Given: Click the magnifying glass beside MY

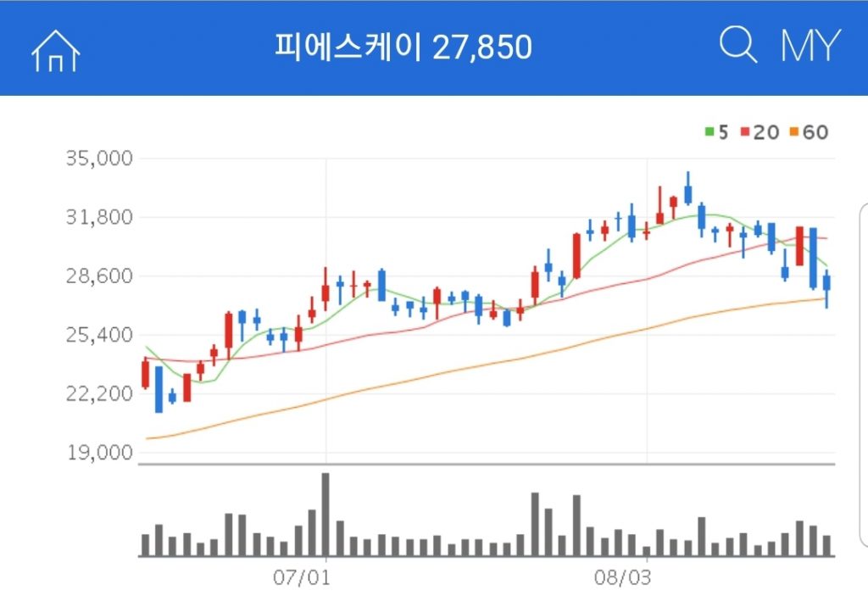Looking at the screenshot, I should pyautogui.click(x=737, y=45).
